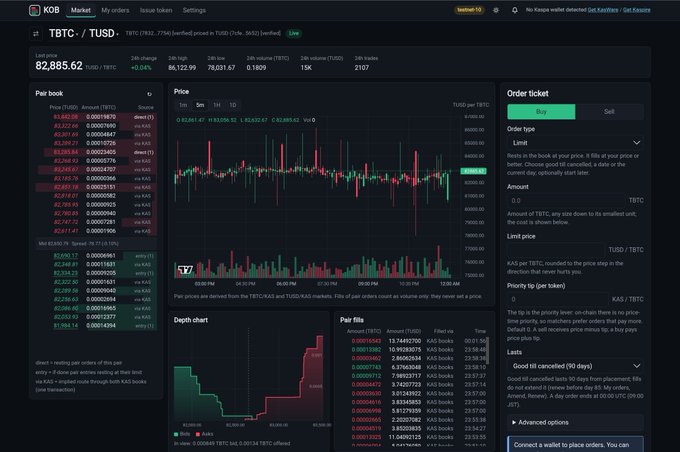Viewport: 680px width, 452px height.
Task: Click ask price 83,322.66 in Pair book
Action: (x=65, y=126)
